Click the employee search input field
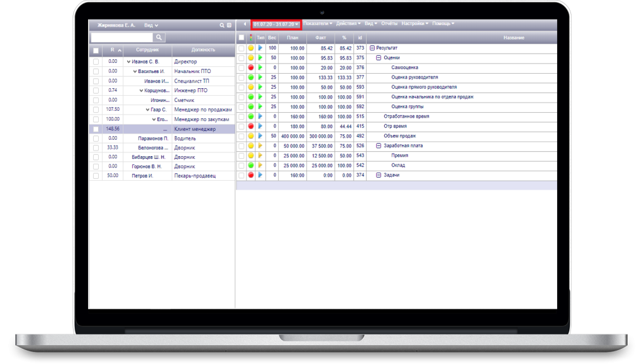Image resolution: width=644 pixels, height=364 pixels. (122, 37)
